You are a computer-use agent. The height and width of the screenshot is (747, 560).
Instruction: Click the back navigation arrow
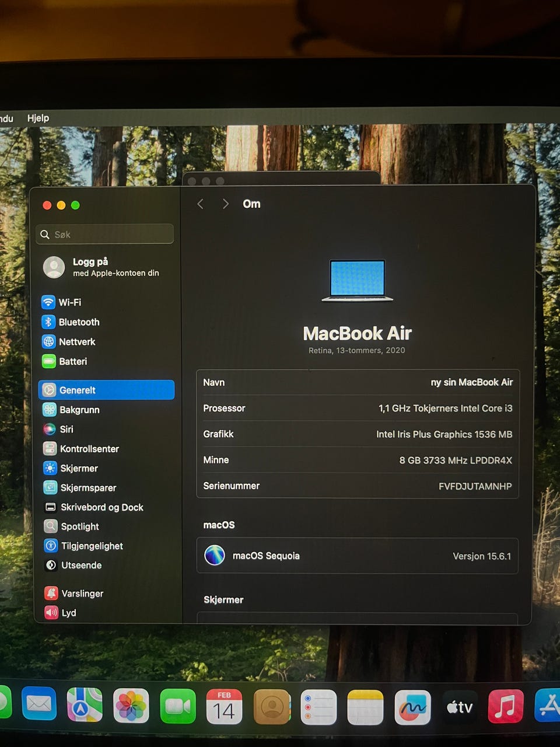point(201,204)
